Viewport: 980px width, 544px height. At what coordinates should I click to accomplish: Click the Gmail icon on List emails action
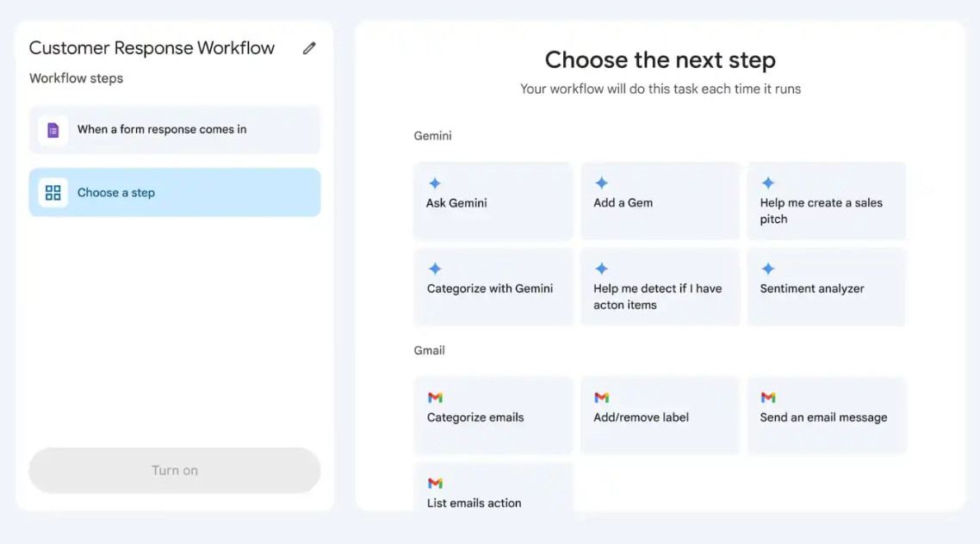[x=435, y=483]
